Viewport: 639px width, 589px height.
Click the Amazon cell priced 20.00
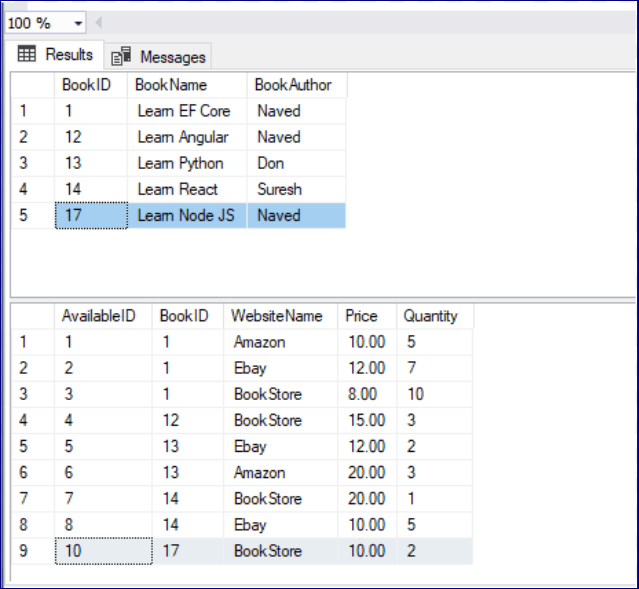(x=259, y=473)
